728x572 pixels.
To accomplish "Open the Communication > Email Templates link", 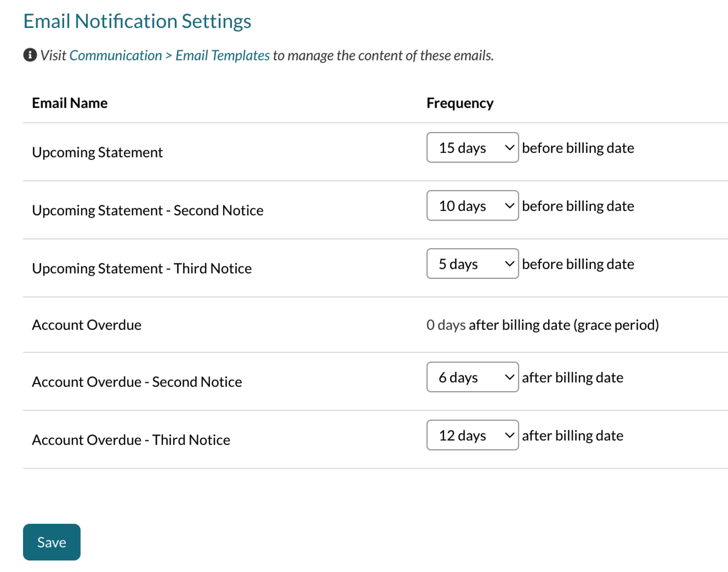I will coord(169,56).
